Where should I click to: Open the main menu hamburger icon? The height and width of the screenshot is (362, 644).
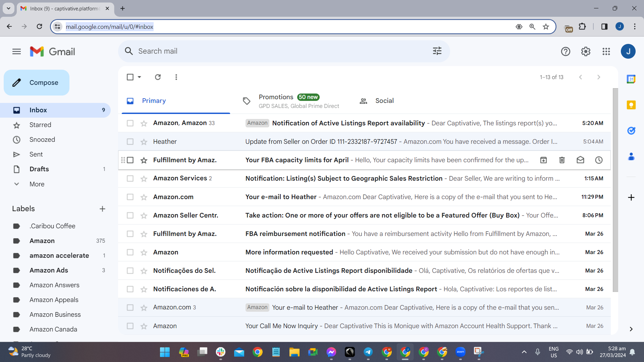[16, 52]
